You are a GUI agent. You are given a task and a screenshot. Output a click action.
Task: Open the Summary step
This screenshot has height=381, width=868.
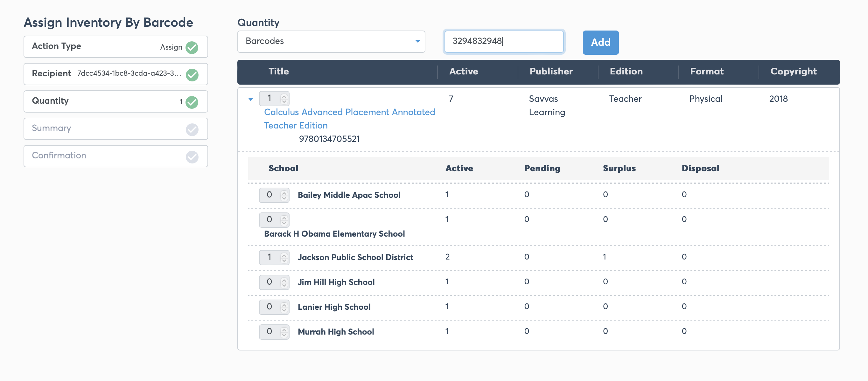point(115,129)
